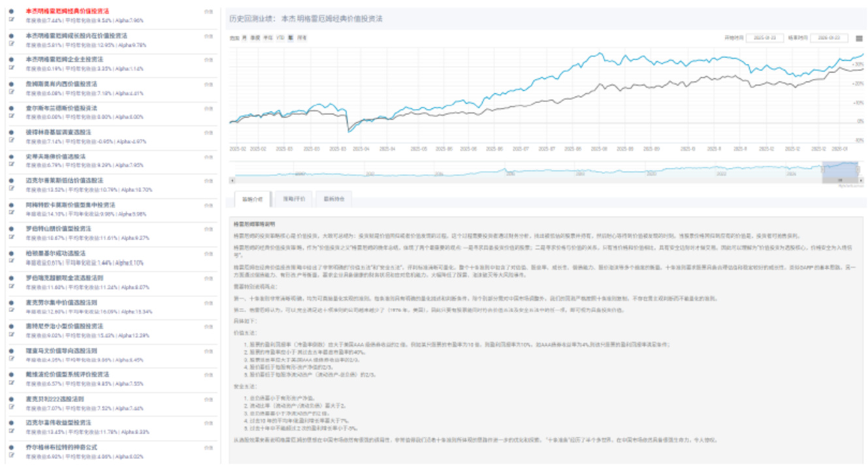
Task: Click the 开始时间 start date field
Action: pyautogui.click(x=764, y=39)
